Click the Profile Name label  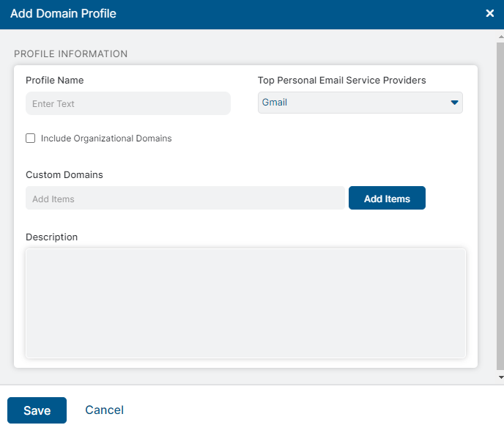click(x=55, y=81)
